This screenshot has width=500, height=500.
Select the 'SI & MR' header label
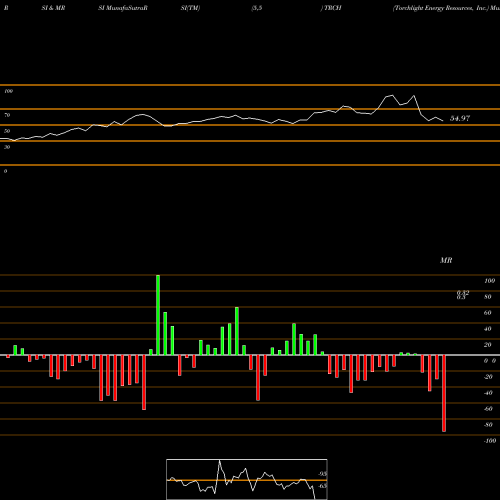point(53,8)
